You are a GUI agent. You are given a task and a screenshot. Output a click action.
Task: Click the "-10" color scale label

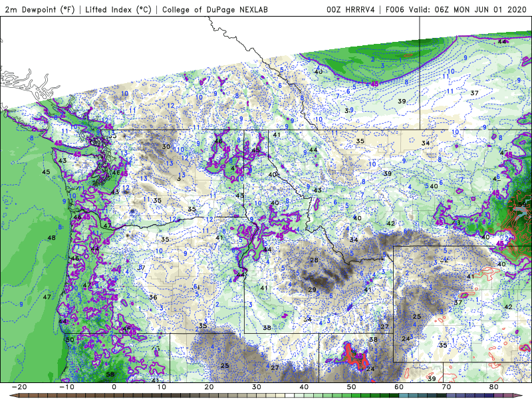click(66, 387)
